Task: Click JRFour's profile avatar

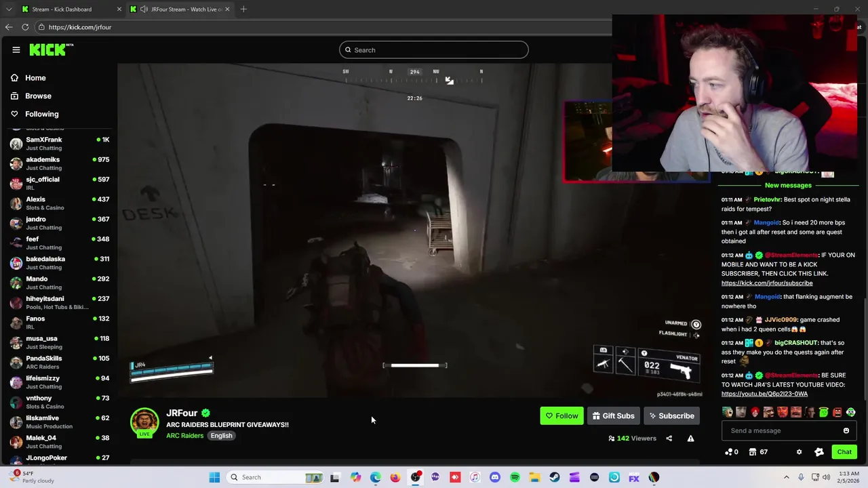Action: 144,422
